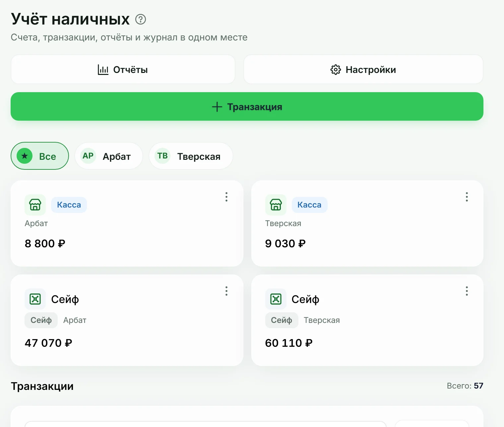Open the Тверская Сейф card menu
This screenshot has width=504, height=427.
(467, 291)
